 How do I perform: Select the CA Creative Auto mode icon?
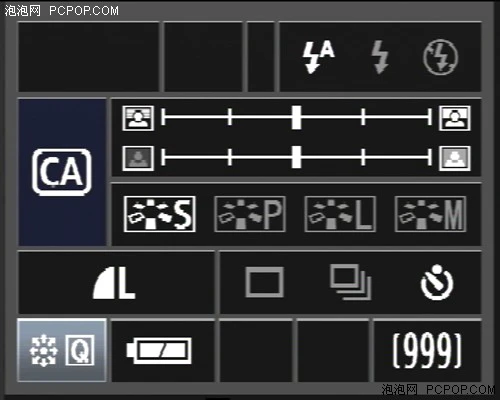pyautogui.click(x=62, y=172)
